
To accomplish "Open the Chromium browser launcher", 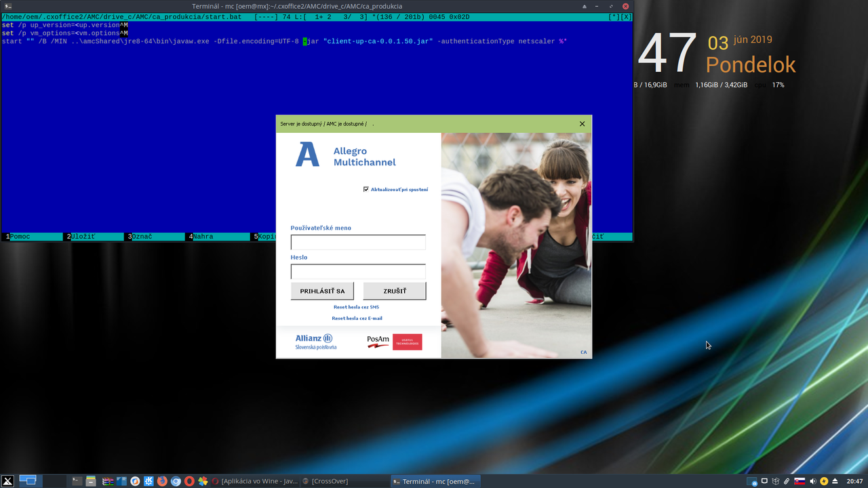I will click(176, 481).
